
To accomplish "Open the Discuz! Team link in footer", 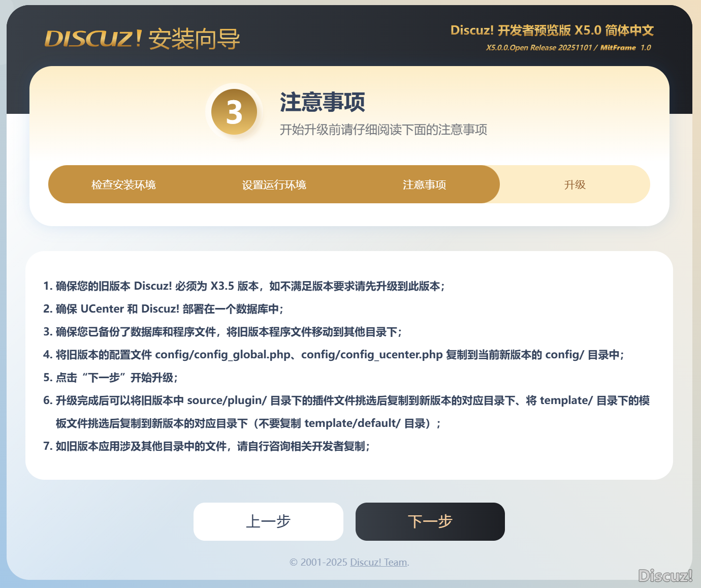I will tap(378, 562).
